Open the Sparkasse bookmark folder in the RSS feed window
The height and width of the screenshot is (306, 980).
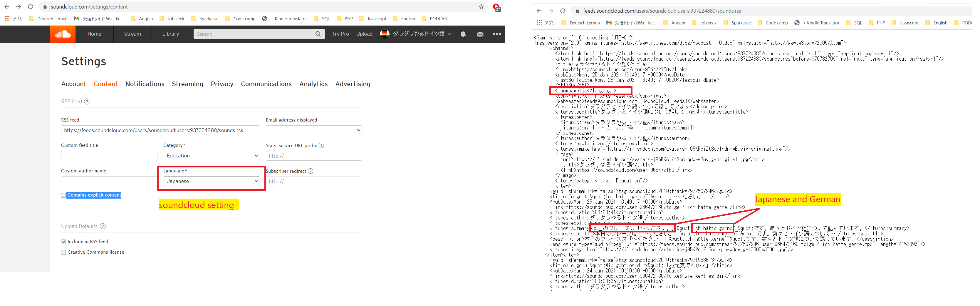737,23
